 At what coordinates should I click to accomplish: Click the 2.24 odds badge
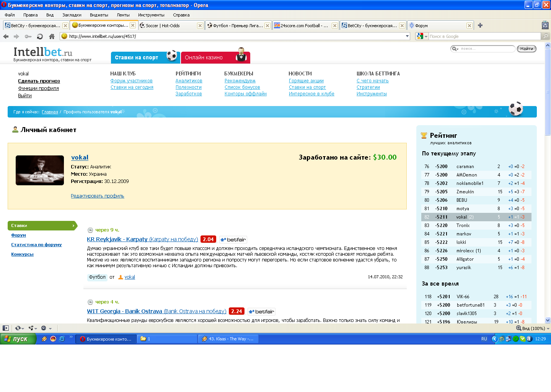click(236, 311)
